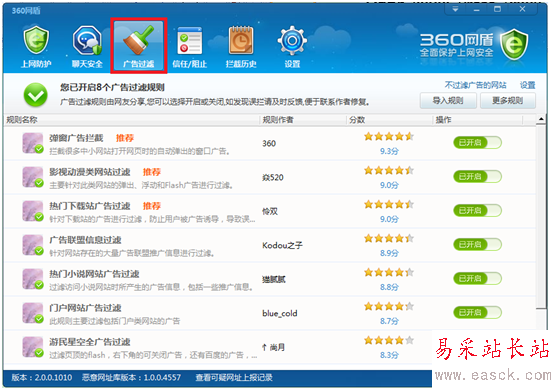Click author name blue_cold
The width and height of the screenshot is (552, 390).
280,313
